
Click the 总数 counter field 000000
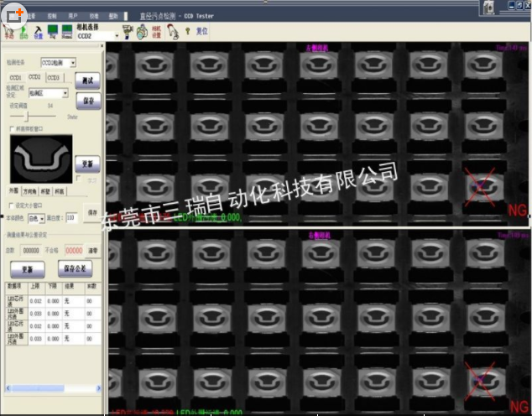tap(31, 251)
